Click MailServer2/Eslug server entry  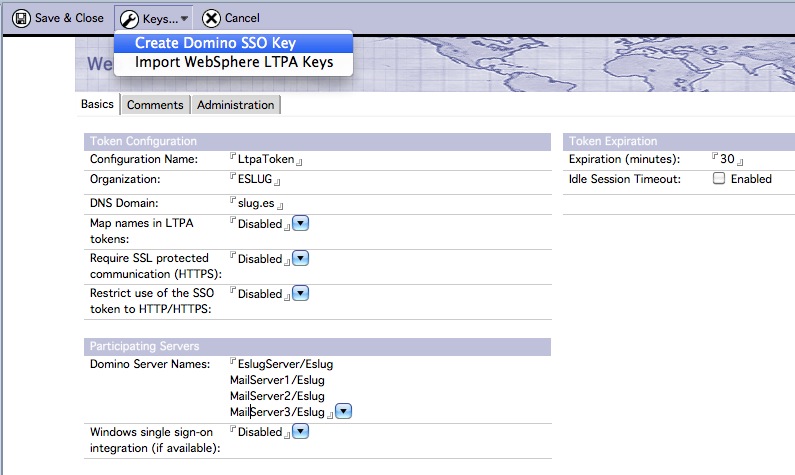(277, 396)
